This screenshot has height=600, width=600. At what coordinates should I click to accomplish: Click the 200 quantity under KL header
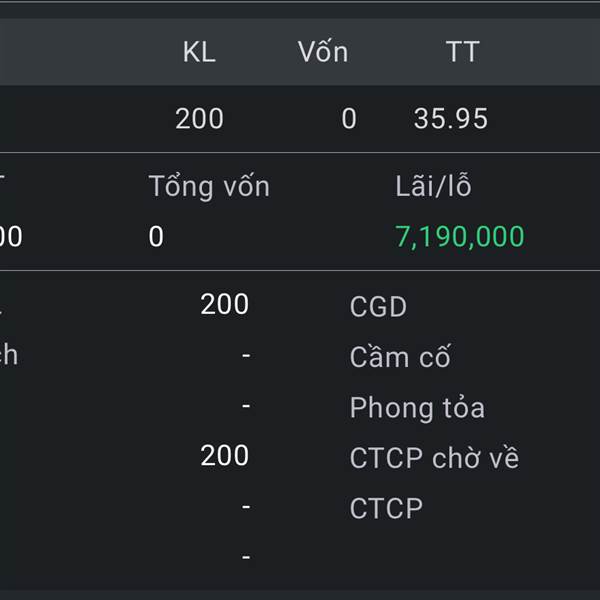click(199, 119)
